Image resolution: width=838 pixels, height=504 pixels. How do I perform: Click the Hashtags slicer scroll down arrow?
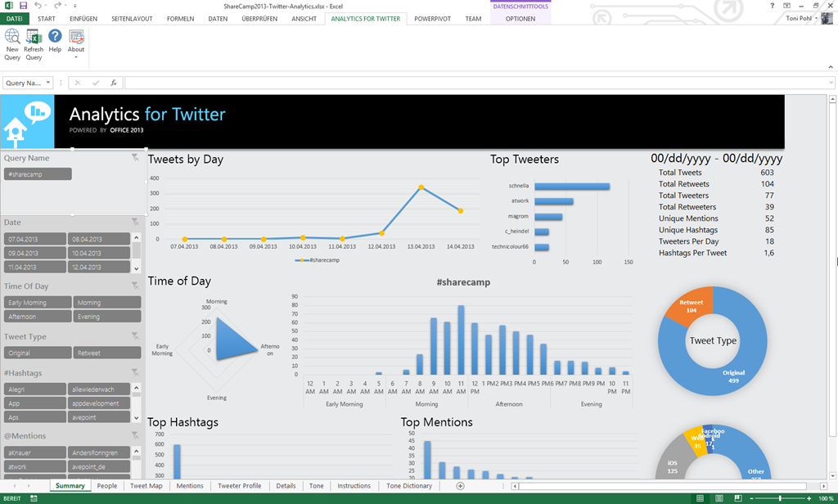137,418
